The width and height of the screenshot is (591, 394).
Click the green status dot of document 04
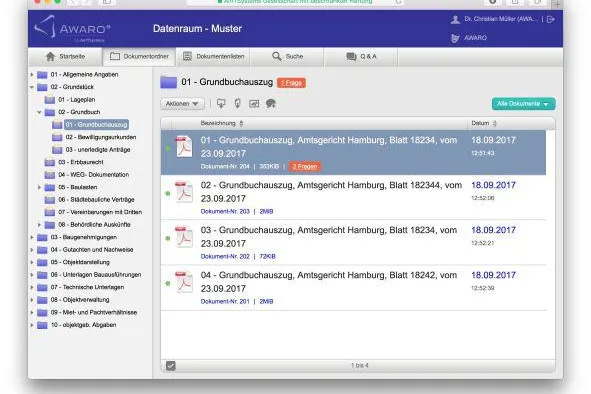coord(168,283)
